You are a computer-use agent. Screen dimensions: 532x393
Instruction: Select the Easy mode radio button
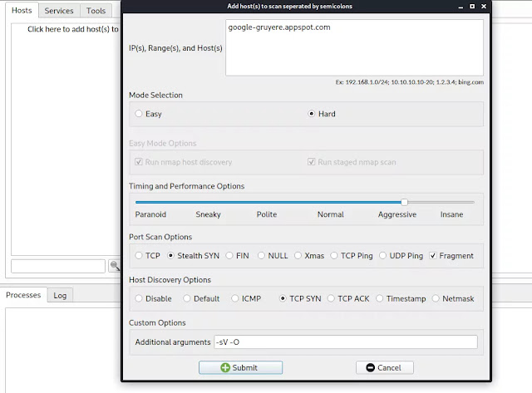[x=139, y=114]
